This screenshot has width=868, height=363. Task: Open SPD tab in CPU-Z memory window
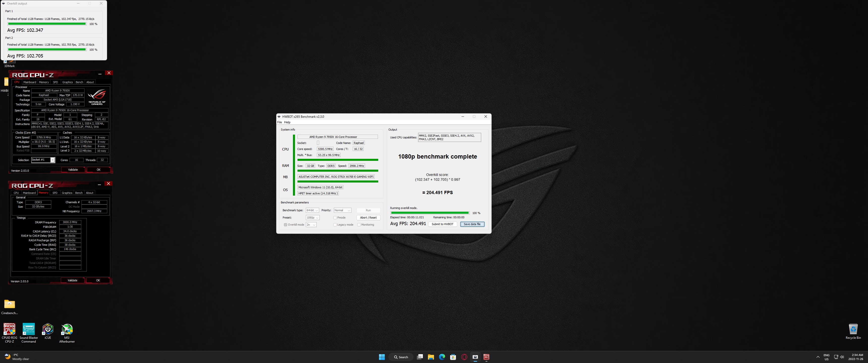(55, 193)
